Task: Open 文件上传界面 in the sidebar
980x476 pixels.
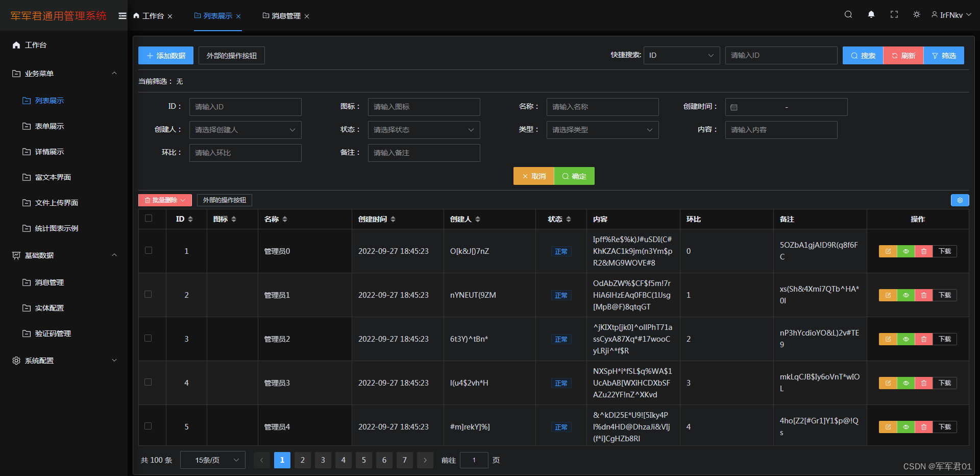Action: (64, 203)
